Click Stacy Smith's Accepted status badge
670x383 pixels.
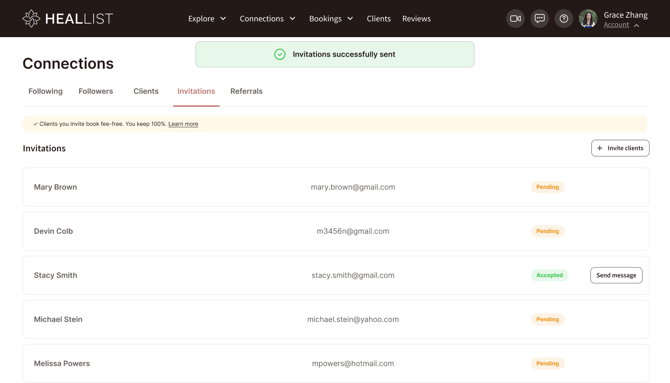550,275
